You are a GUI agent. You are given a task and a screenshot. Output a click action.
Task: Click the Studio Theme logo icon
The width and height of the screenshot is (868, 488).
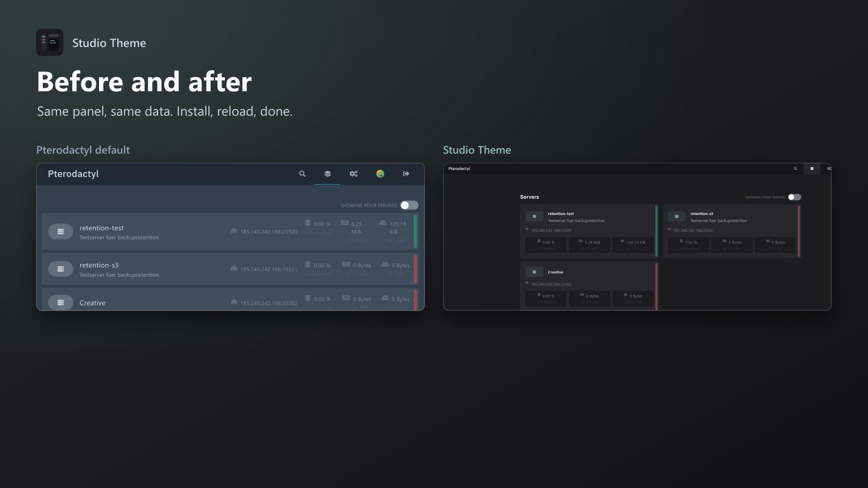click(50, 42)
